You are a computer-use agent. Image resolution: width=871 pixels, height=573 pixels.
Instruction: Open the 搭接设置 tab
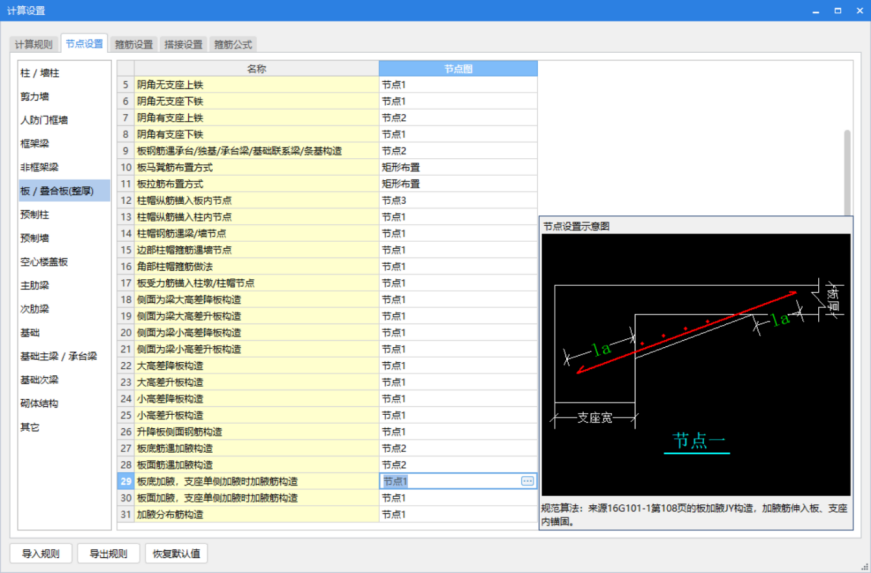183,44
